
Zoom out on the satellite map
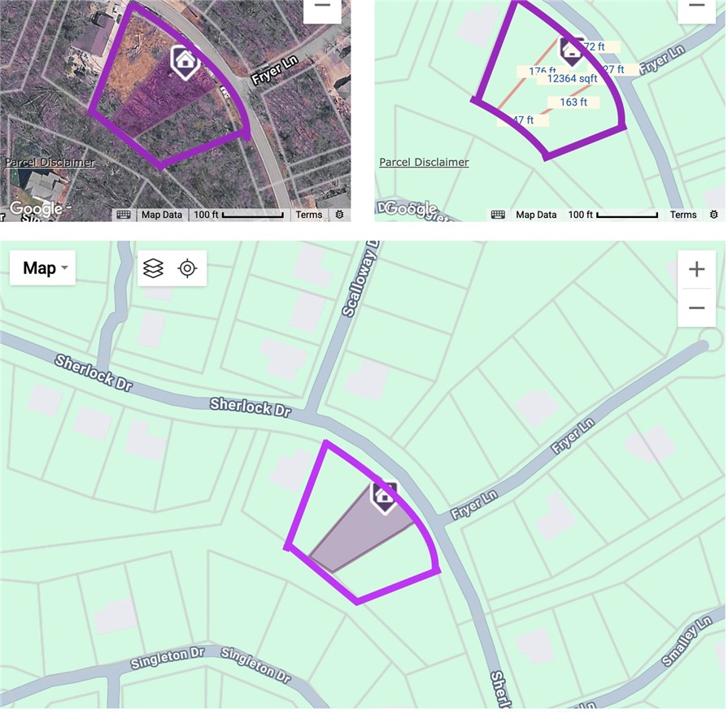(322, 7)
